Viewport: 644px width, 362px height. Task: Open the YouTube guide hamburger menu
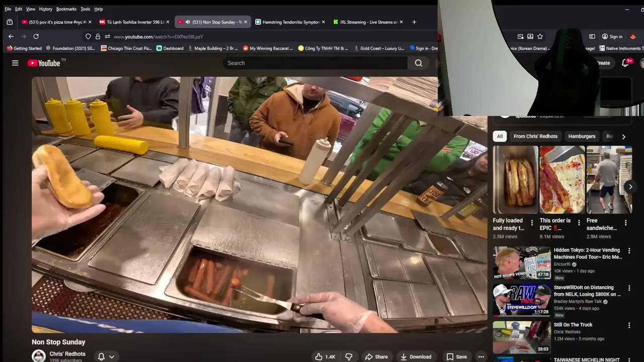pos(15,63)
